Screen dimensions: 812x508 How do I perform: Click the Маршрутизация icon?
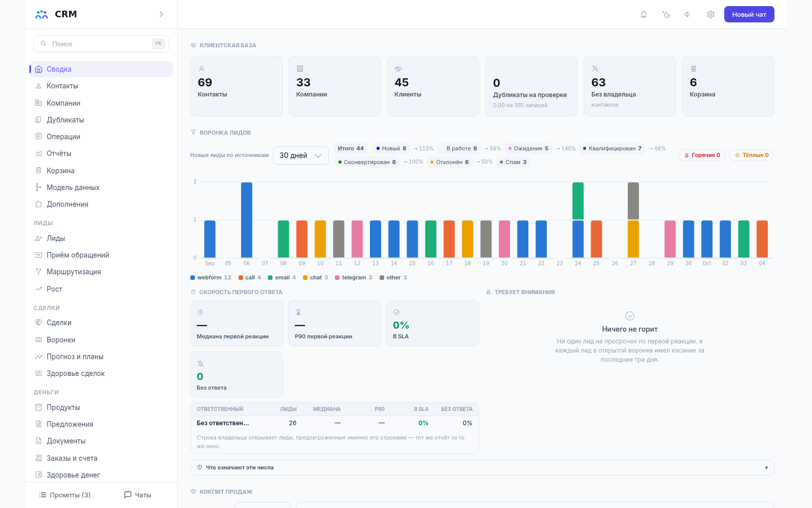39,272
